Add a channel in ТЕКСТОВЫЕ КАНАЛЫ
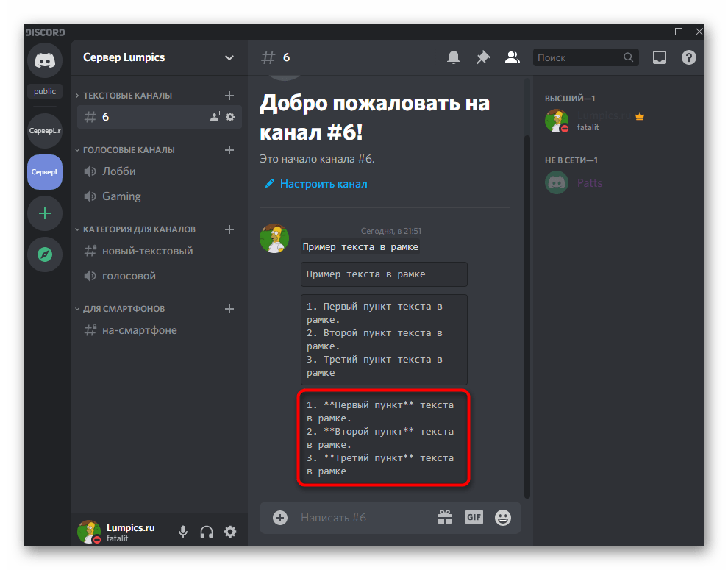This screenshot has width=728, height=570. pyautogui.click(x=229, y=95)
